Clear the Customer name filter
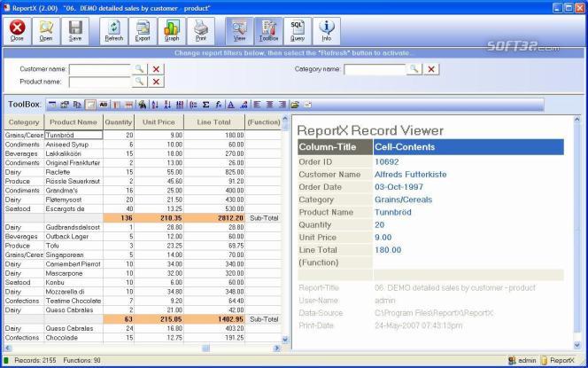This screenshot has height=368, width=588. [156, 69]
